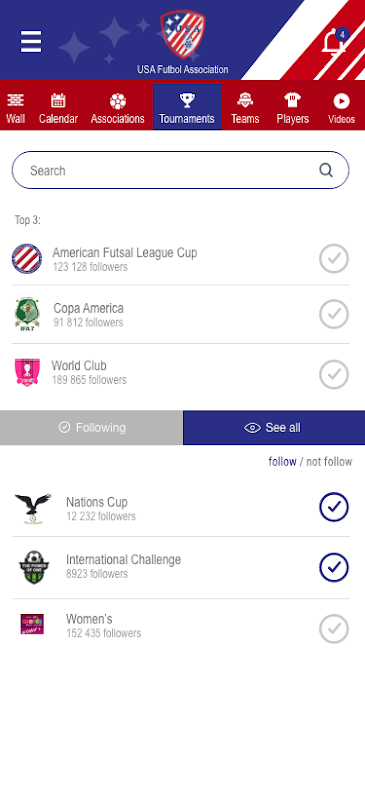Image resolution: width=365 pixels, height=800 pixels.
Task: Unfollow Nations Cup checkmark
Action: [x=334, y=507]
